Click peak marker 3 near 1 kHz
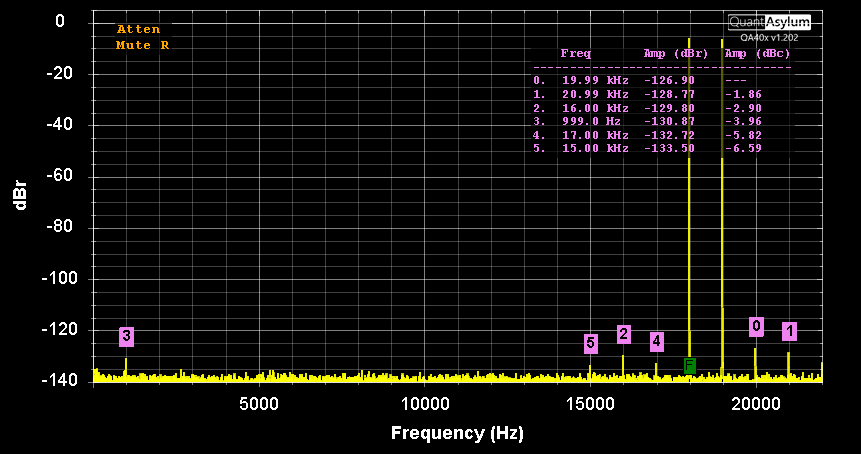The image size is (861, 454). pos(126,337)
